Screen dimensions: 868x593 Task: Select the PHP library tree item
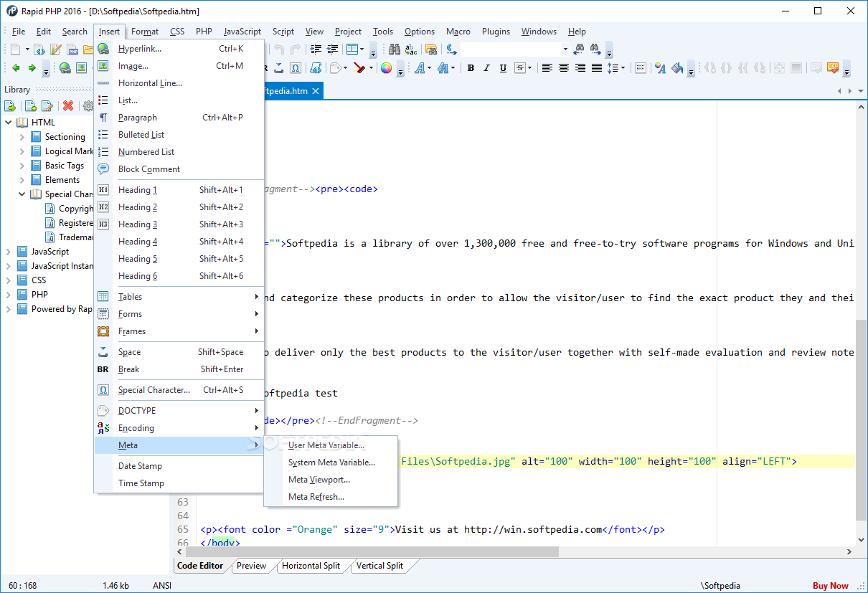39,295
